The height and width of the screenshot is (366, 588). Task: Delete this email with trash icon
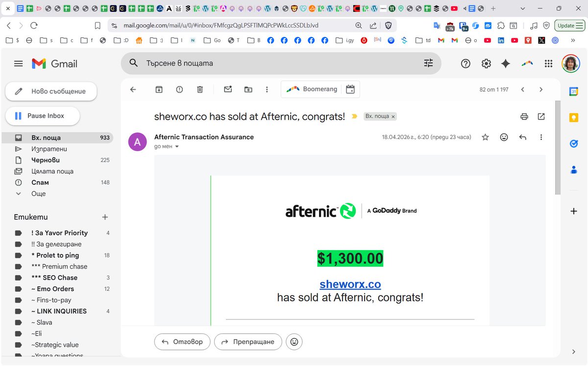[x=200, y=89]
